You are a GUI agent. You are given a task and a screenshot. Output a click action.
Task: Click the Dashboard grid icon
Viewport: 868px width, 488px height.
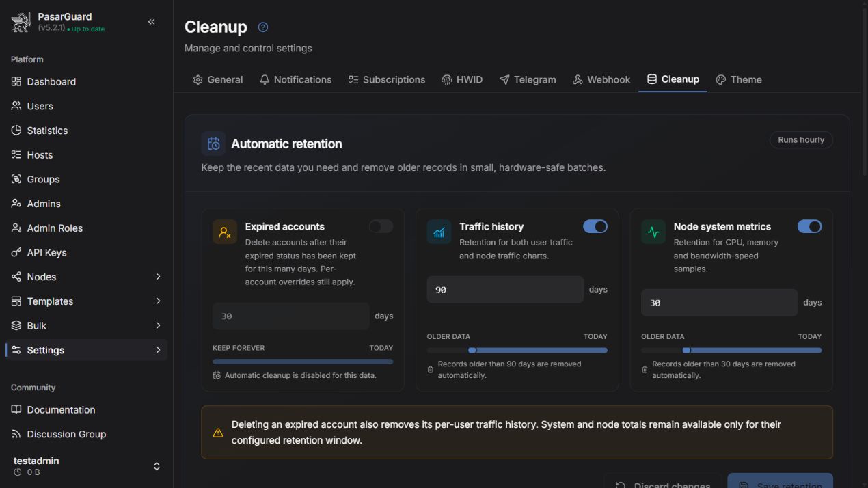point(16,81)
